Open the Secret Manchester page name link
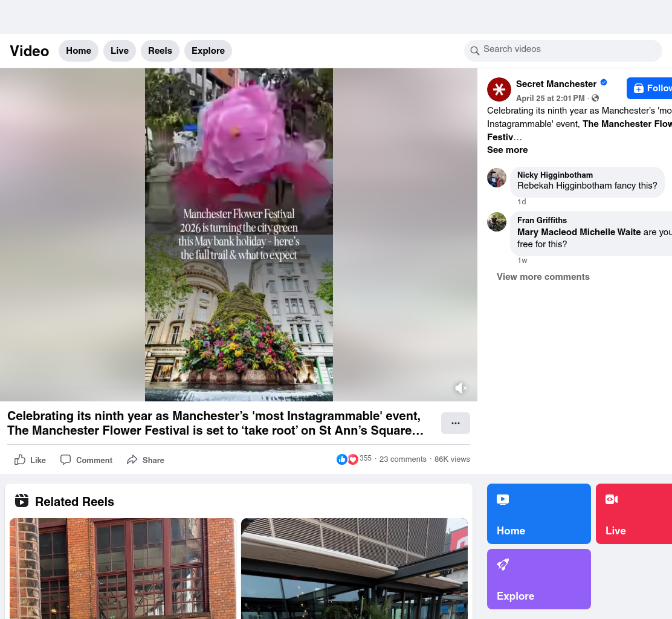This screenshot has height=619, width=672. pos(556,84)
